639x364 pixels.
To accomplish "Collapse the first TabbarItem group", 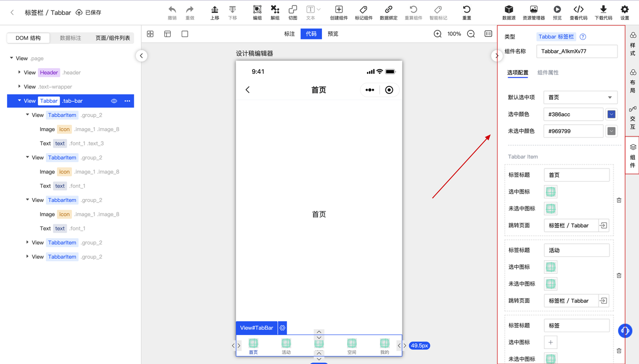I will click(28, 115).
